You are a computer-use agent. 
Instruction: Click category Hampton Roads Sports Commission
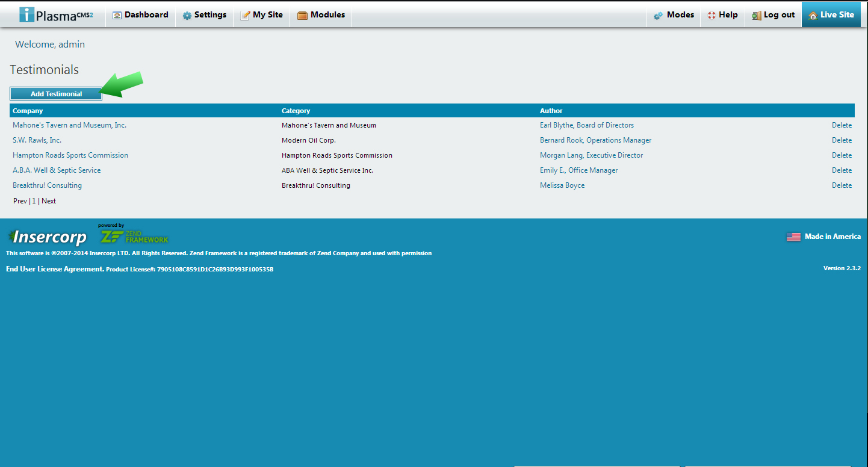[x=337, y=155]
